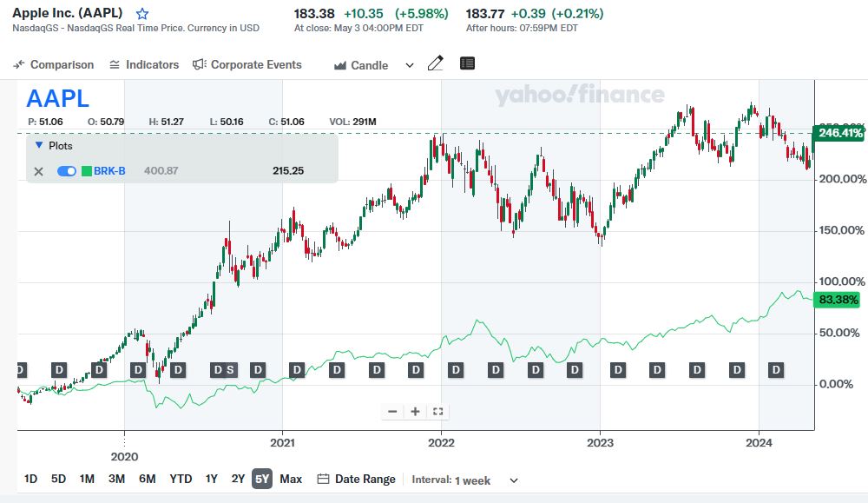Open the Interval 1 week dropdown
This screenshot has width=868, height=503.
click(x=465, y=480)
